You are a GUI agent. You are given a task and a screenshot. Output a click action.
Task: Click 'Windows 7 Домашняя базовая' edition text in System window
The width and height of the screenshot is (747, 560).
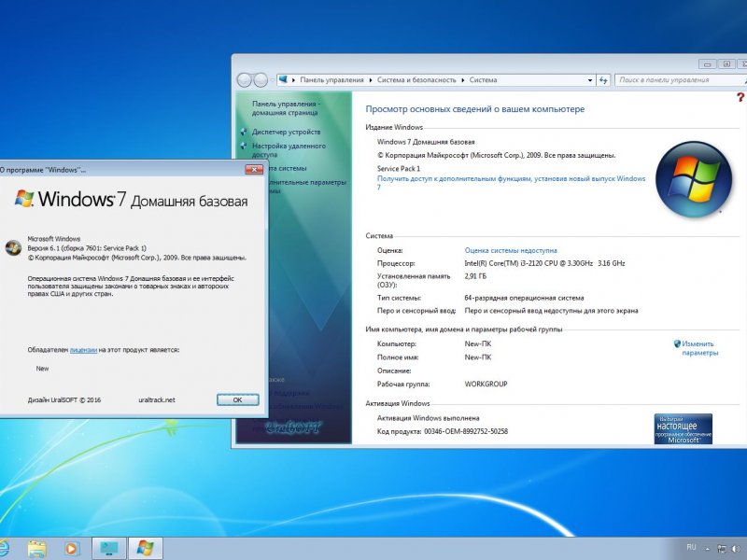426,142
